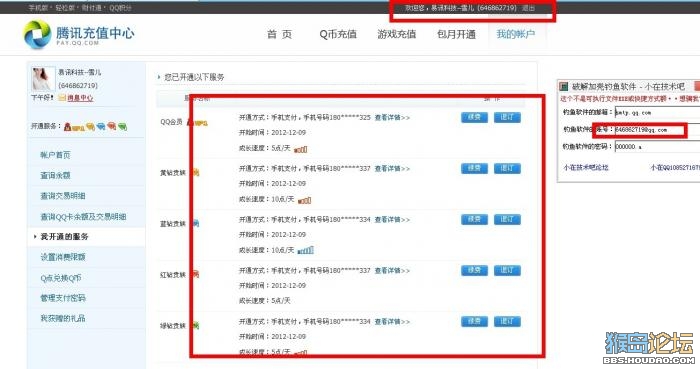Click the blue diamond icon in 开通服务 row
Image resolution: width=700 pixels, height=369 pixels.
coord(101,127)
